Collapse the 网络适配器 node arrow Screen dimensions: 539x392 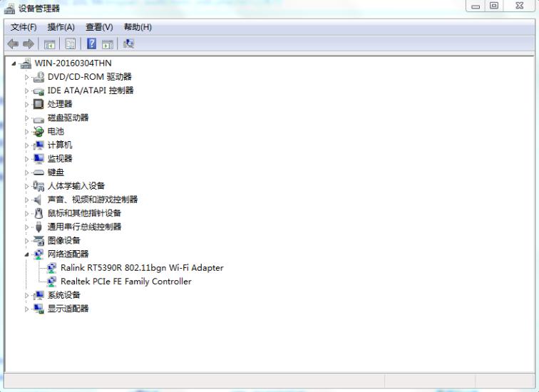[27, 254]
